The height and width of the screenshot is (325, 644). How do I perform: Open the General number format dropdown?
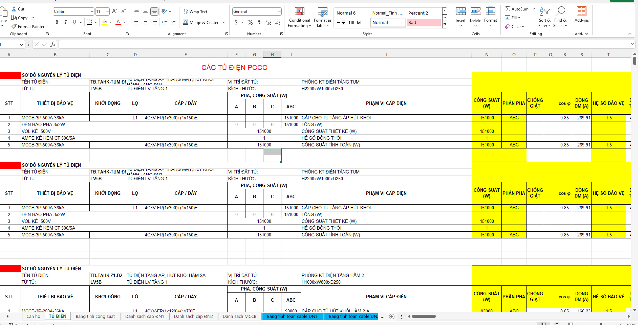pos(279,11)
